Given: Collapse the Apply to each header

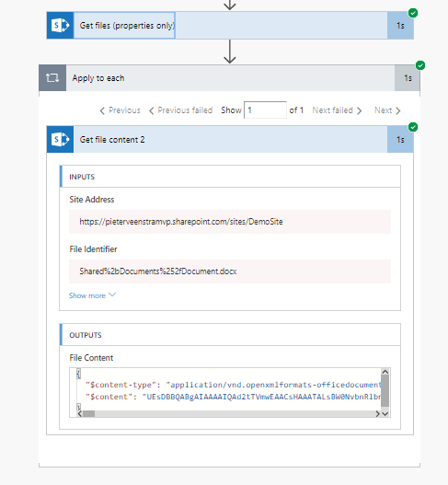Looking at the screenshot, I should 229,78.
